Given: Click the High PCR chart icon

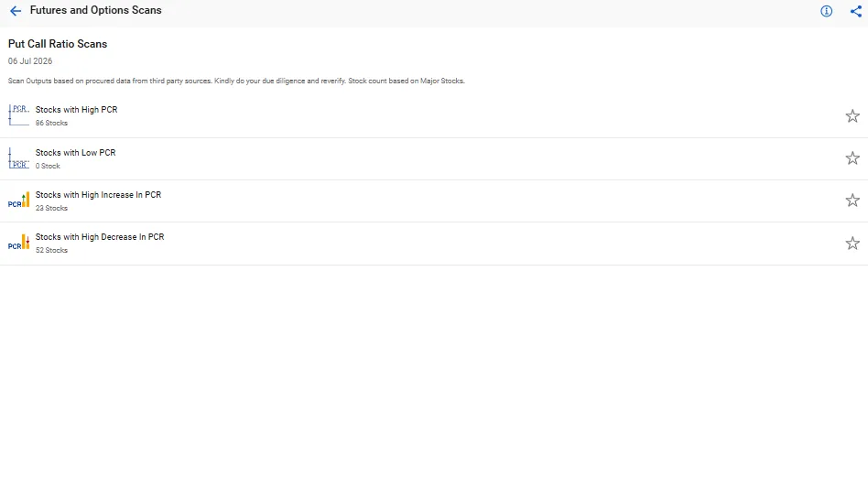Looking at the screenshot, I should pos(19,115).
